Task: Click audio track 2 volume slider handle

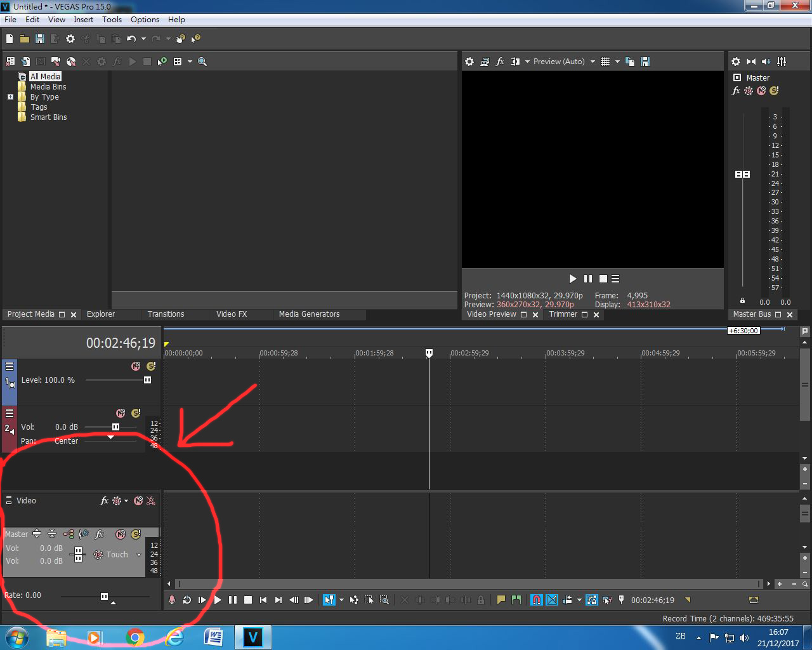Action: click(x=115, y=427)
